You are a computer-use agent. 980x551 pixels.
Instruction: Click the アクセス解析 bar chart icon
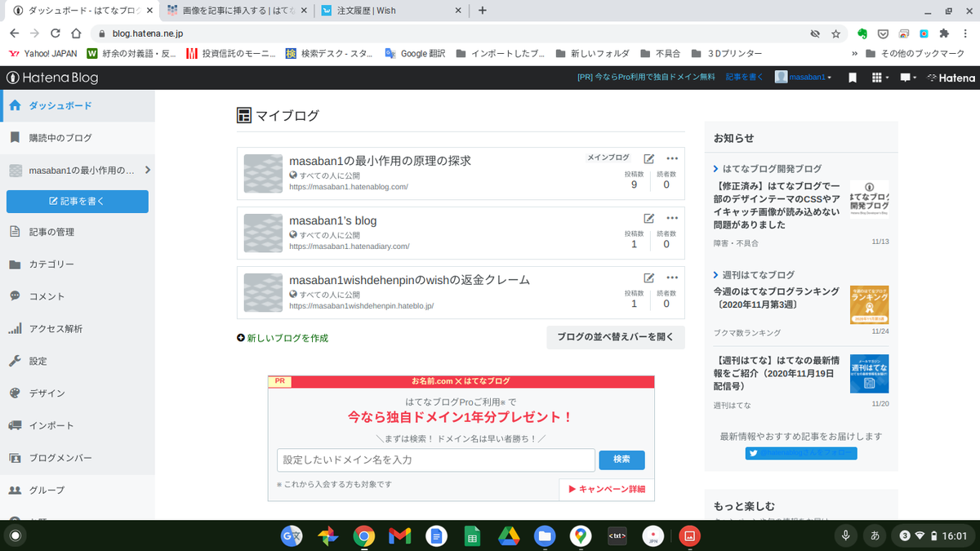point(15,329)
